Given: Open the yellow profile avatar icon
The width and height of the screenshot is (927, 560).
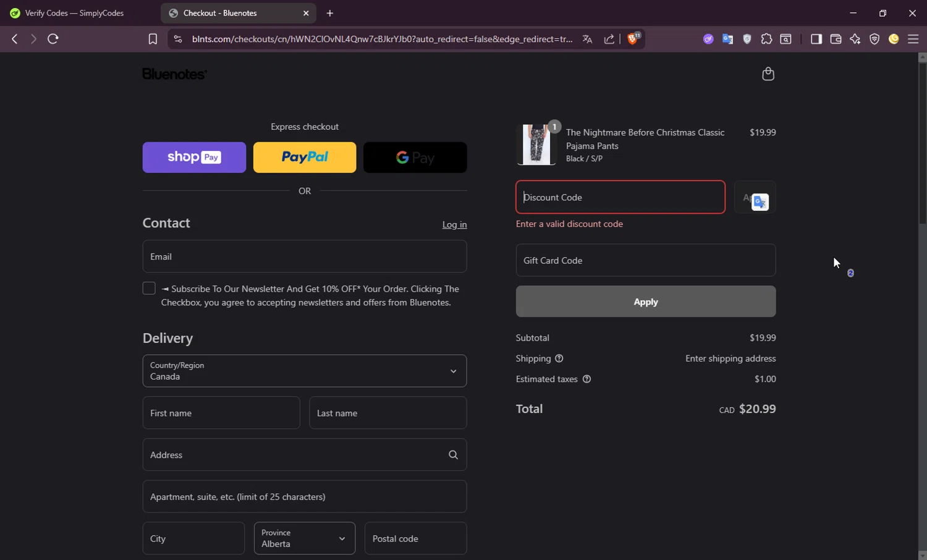Looking at the screenshot, I should (894, 39).
